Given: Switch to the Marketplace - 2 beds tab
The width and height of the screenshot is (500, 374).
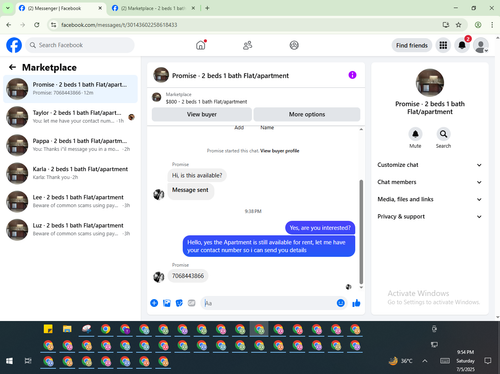Looking at the screenshot, I should [153, 8].
